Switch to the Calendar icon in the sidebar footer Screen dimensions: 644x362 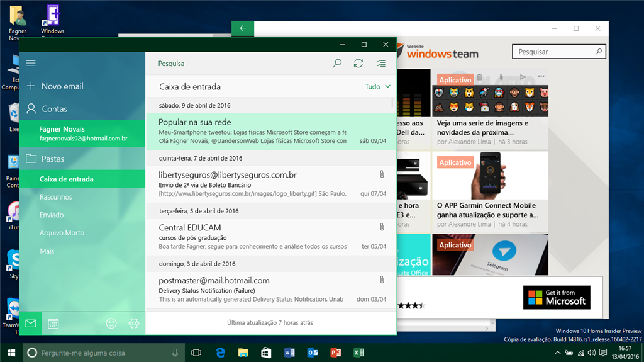[53, 324]
